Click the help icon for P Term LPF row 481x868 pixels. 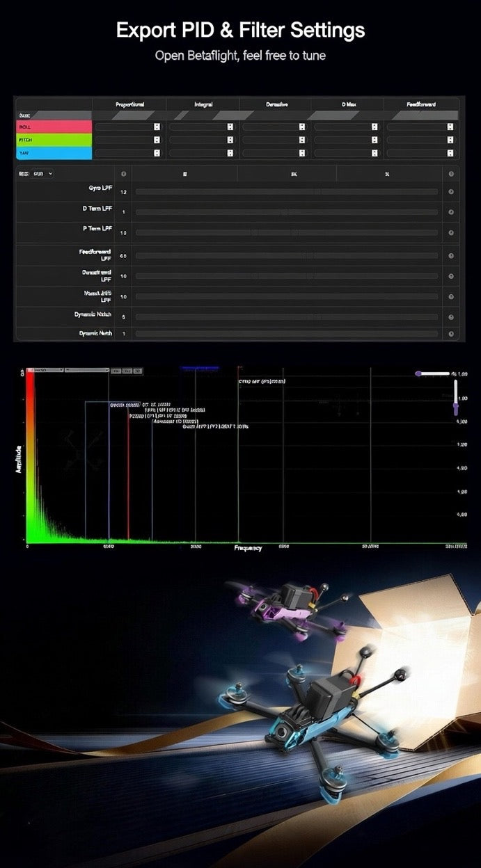pyautogui.click(x=451, y=232)
